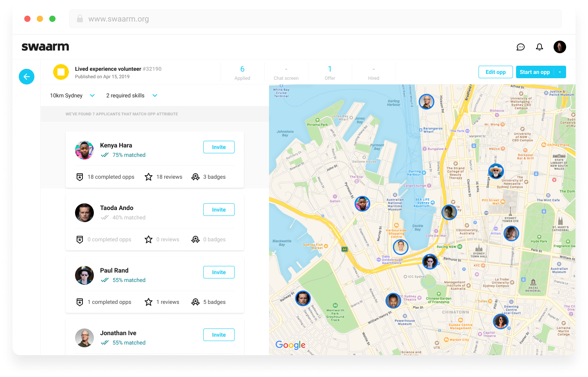Click the completed opps icon on Kenya Hara's card

click(x=80, y=177)
